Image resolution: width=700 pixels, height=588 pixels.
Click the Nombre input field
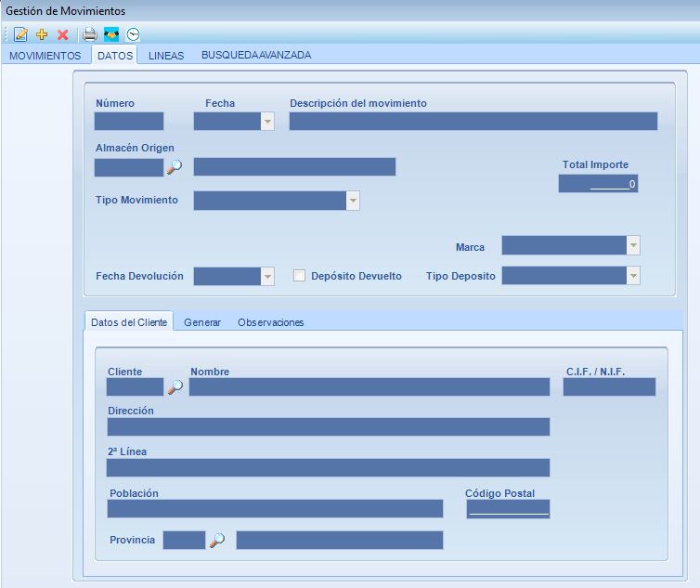click(x=369, y=386)
